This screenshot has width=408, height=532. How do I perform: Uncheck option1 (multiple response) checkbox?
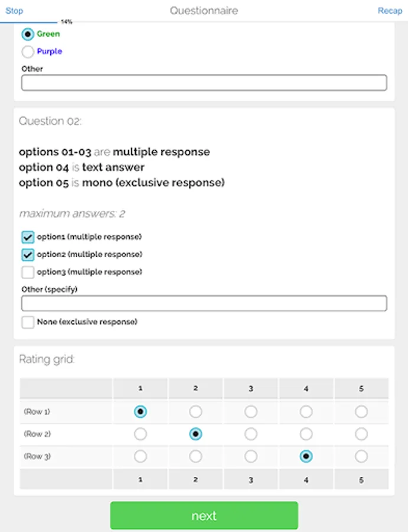[28, 238]
